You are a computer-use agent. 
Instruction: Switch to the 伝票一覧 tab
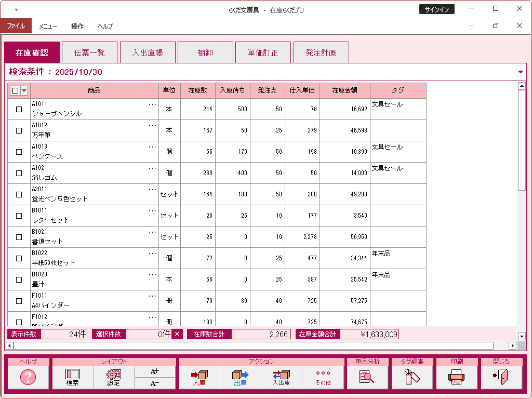click(x=89, y=52)
